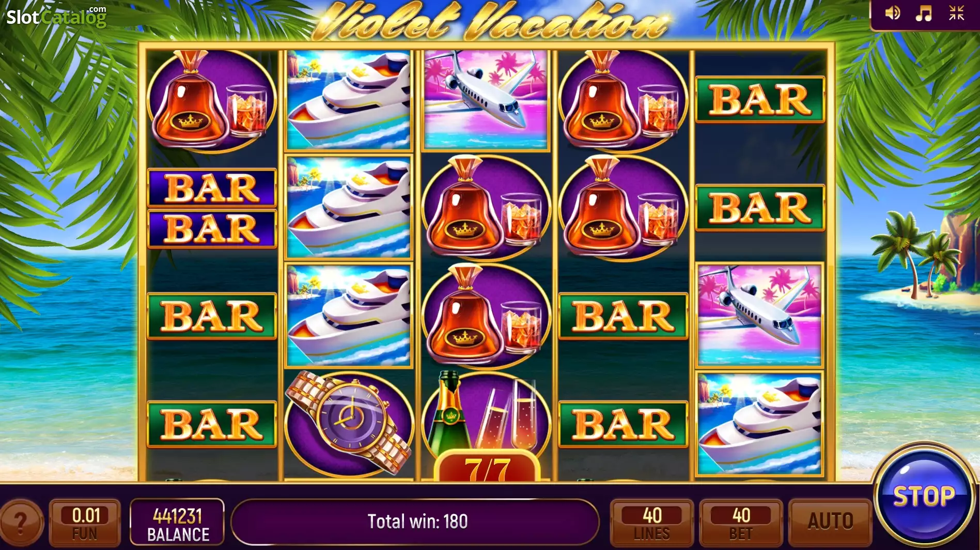Open the help question mark button
980x550 pixels.
[21, 523]
